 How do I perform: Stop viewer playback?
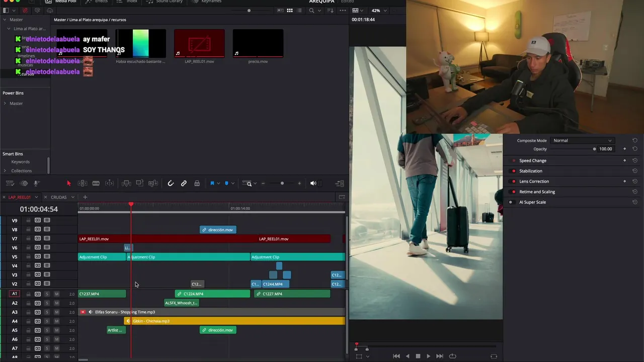[418, 356]
